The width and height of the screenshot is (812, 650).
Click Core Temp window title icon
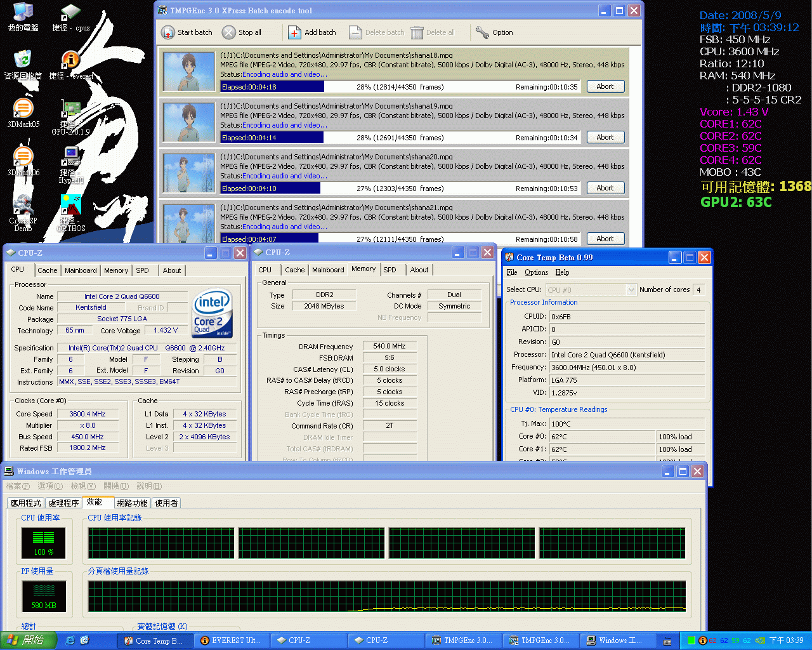pos(509,257)
